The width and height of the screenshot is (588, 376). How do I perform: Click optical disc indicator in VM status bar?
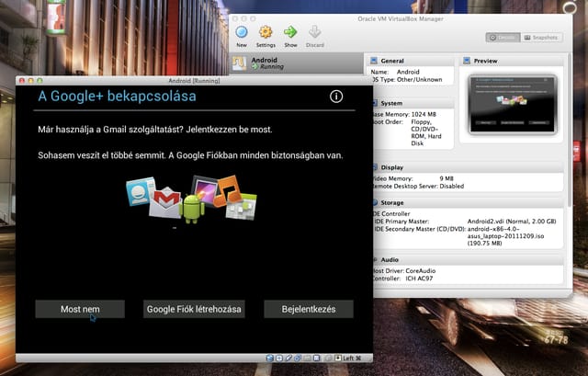[x=279, y=358]
